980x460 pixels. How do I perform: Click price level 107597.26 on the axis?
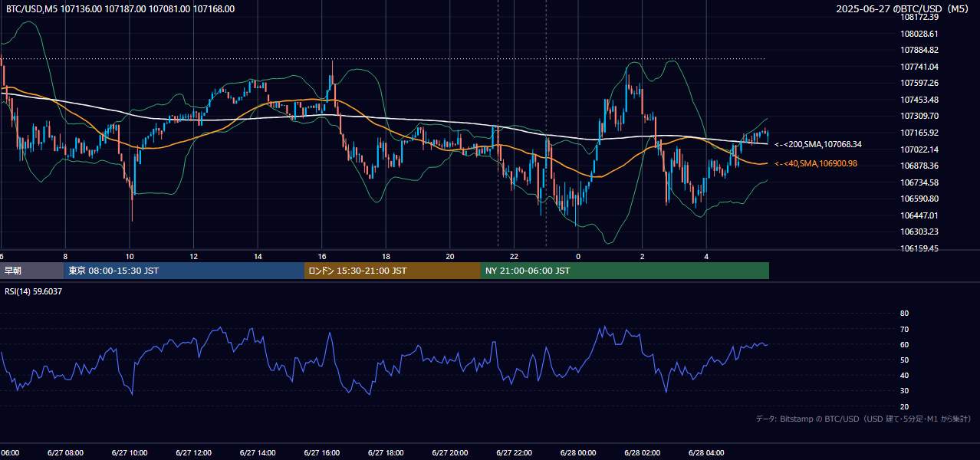click(x=919, y=83)
